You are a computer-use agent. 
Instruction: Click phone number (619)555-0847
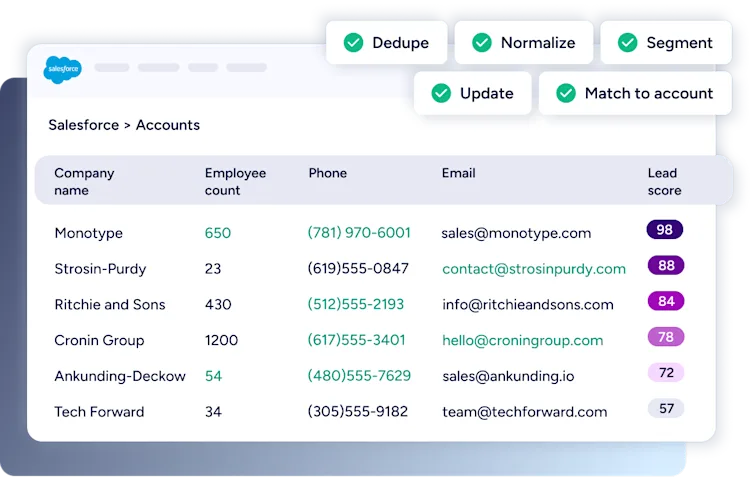coord(358,268)
